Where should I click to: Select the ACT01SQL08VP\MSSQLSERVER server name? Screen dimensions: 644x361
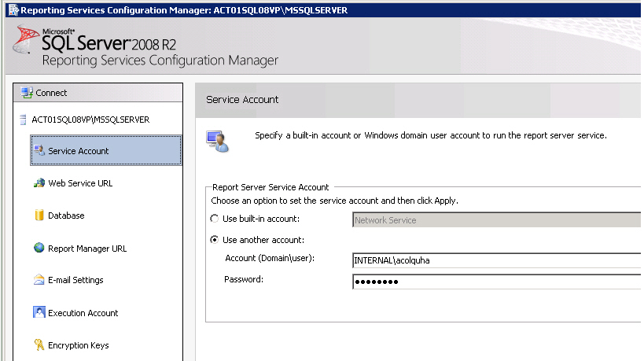pos(90,120)
